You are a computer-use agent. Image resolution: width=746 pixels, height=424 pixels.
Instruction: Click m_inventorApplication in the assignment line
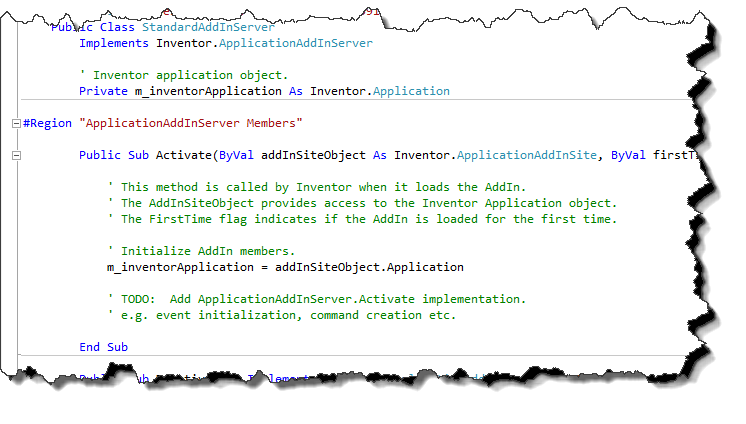(180, 267)
